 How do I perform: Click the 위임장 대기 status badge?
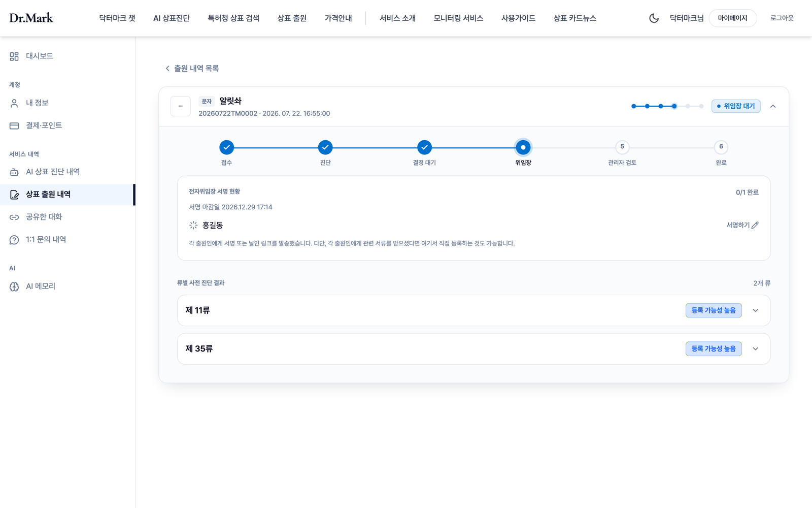click(736, 106)
